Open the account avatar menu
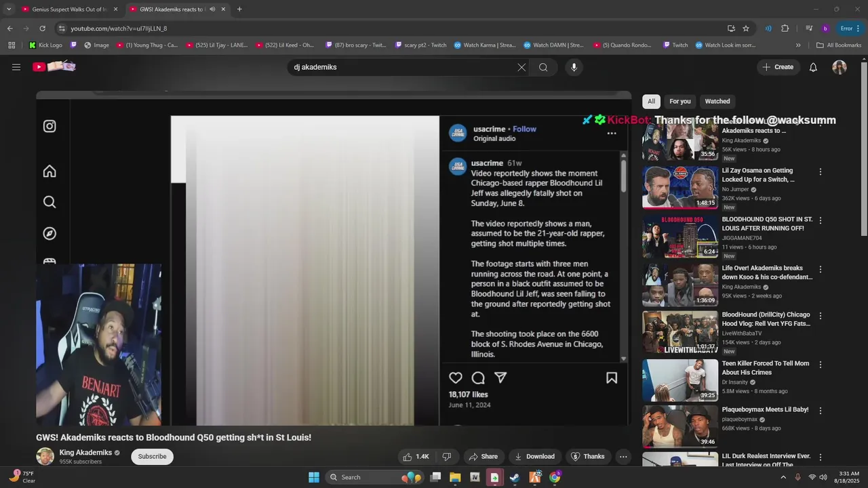The height and width of the screenshot is (488, 868). 840,67
